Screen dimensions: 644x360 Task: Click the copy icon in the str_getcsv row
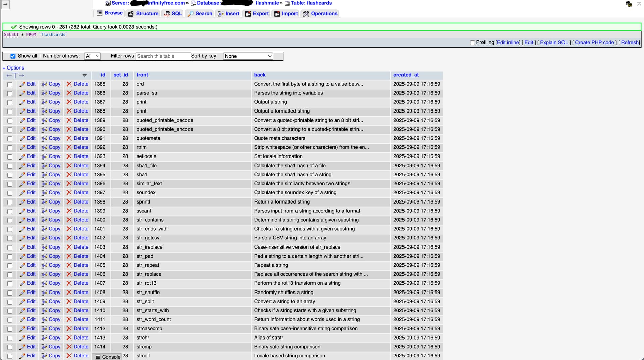click(x=44, y=238)
